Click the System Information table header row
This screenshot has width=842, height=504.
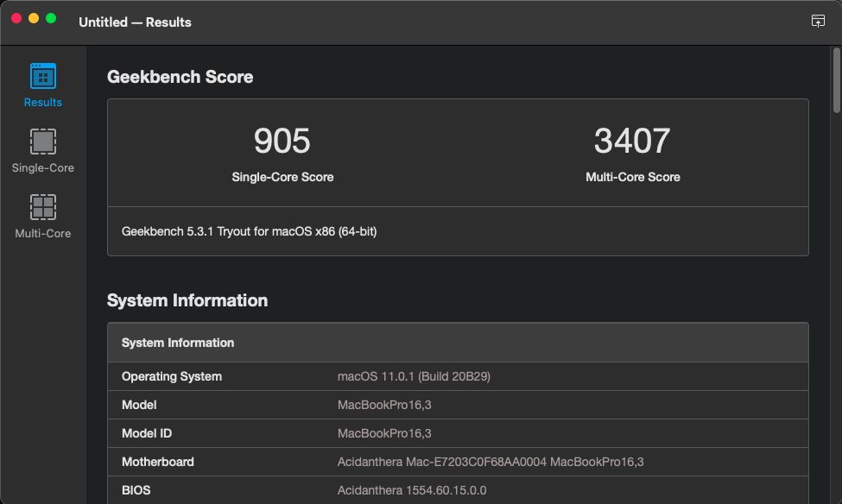pyautogui.click(x=458, y=343)
